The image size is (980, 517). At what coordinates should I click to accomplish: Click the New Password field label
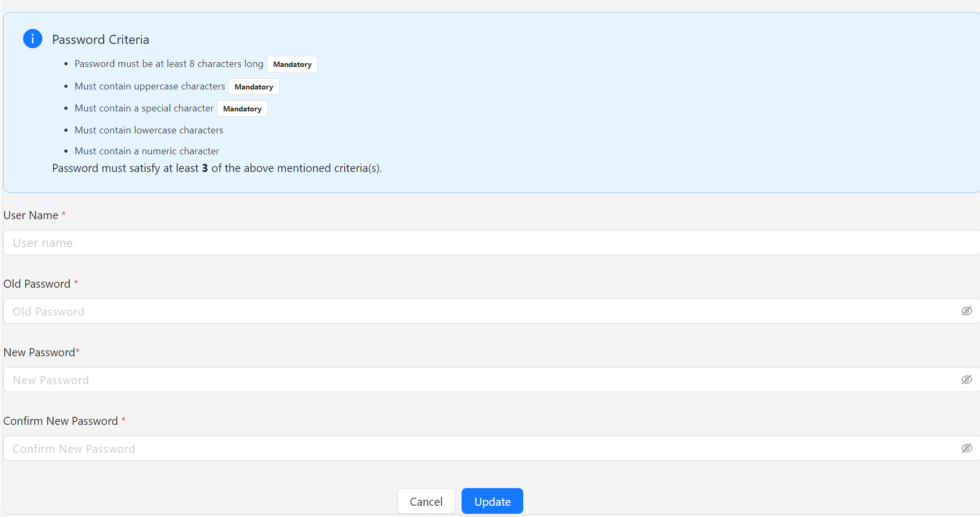point(38,352)
